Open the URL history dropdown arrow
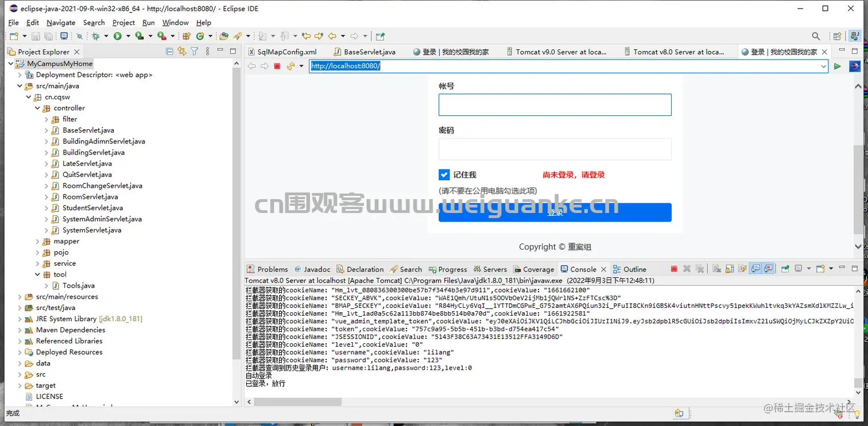Viewport: 868px width, 426px height. point(824,66)
